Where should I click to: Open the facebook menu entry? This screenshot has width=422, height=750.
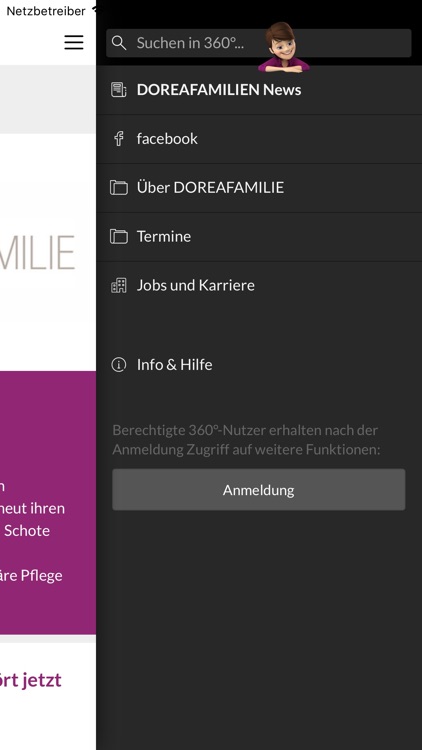coord(259,139)
